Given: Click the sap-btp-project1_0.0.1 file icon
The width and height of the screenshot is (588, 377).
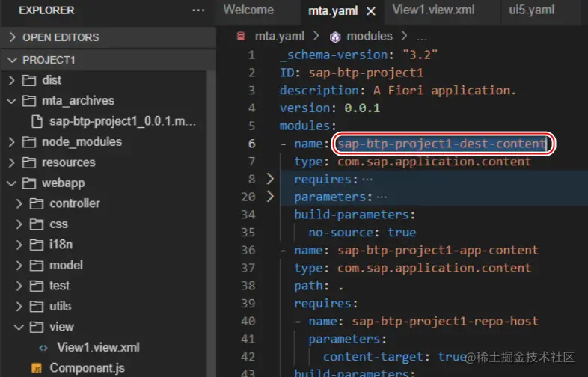Looking at the screenshot, I should [37, 121].
